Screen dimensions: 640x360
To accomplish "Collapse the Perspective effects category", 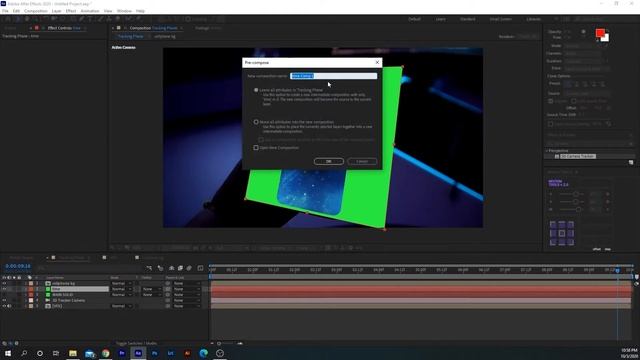I will click(x=547, y=151).
